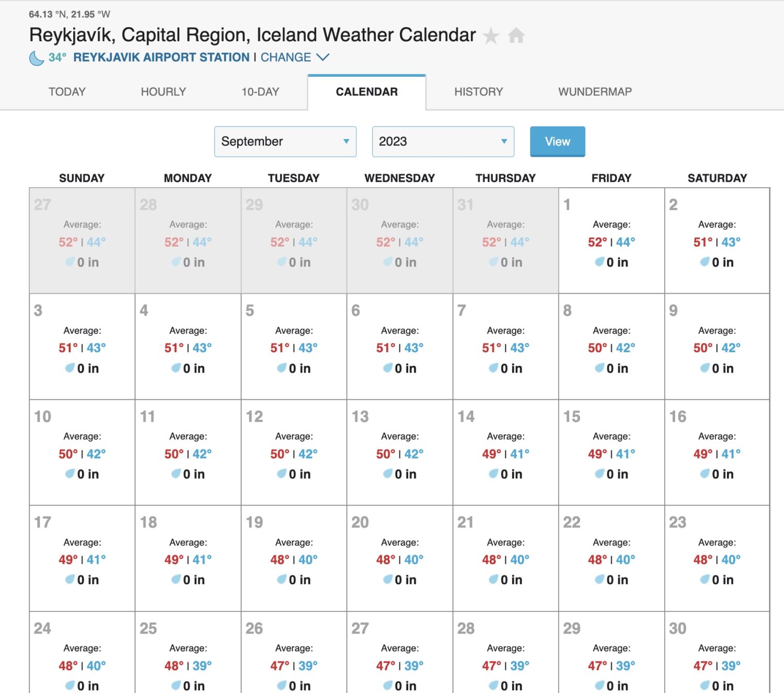Click the View button
The image size is (784, 693).
point(557,141)
